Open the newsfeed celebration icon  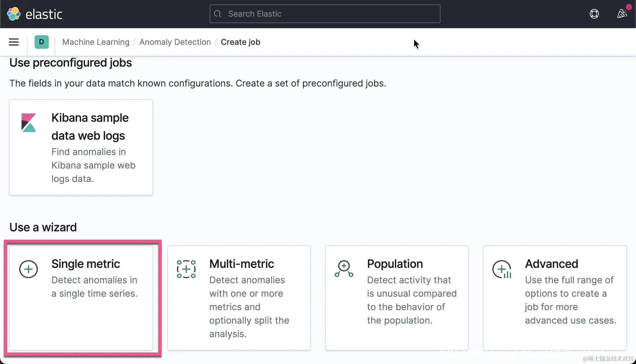622,14
